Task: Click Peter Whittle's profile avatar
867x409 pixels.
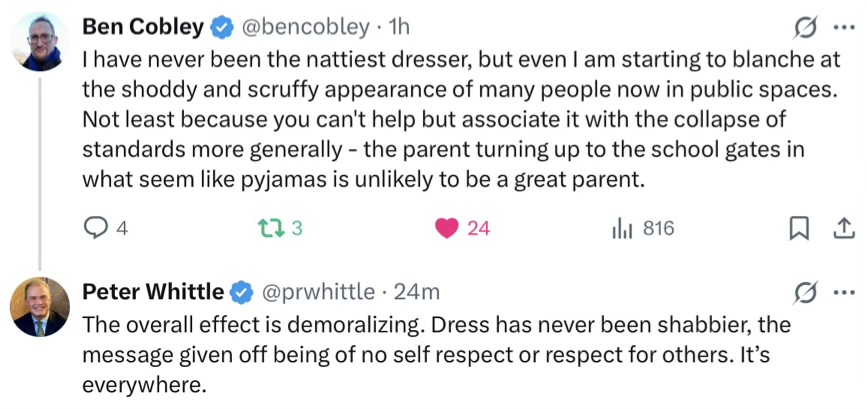Action: point(40,305)
